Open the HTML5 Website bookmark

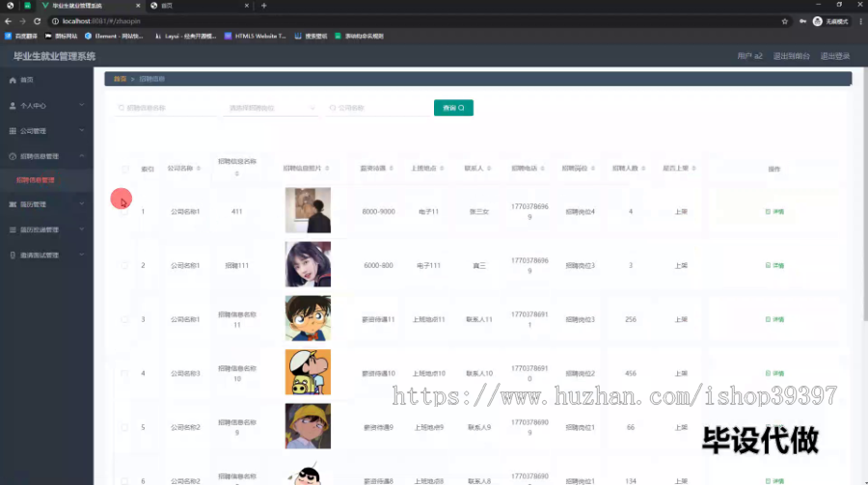(256, 36)
